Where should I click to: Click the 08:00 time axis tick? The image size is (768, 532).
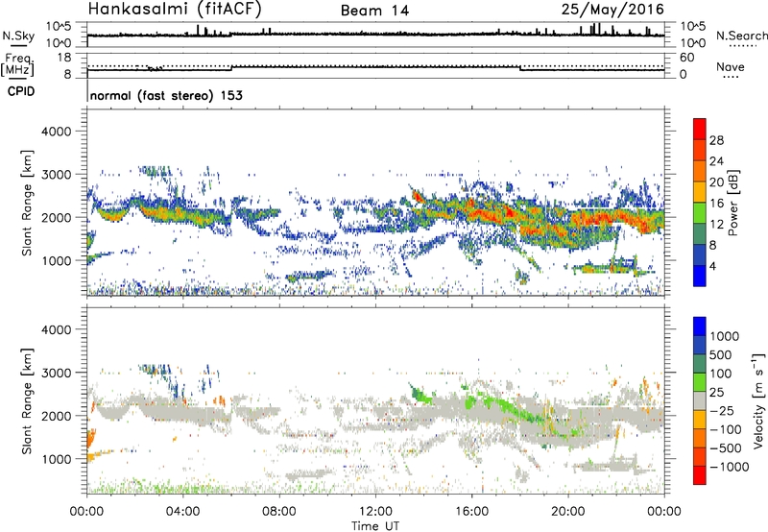coord(279,512)
